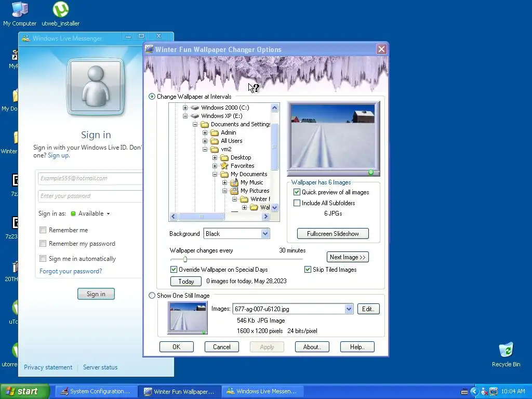Click the Winter F folder icon in tree

click(244, 199)
